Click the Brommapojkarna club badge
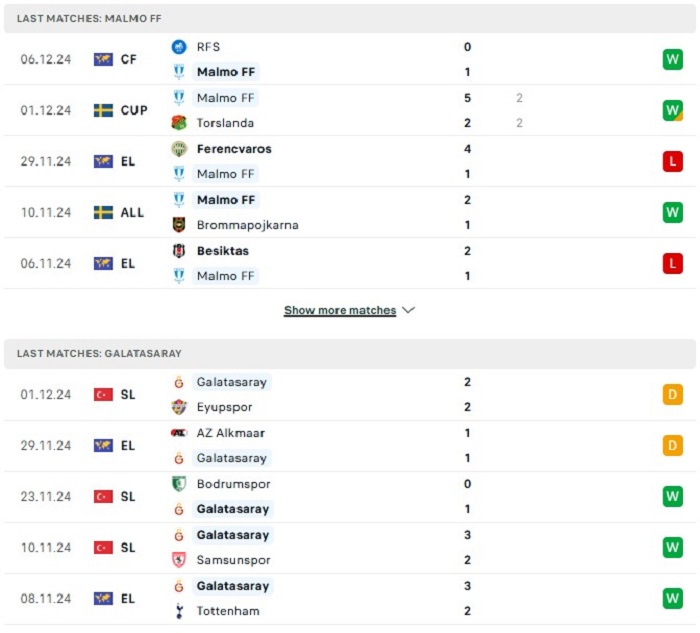This screenshot has width=700, height=633. tap(179, 225)
